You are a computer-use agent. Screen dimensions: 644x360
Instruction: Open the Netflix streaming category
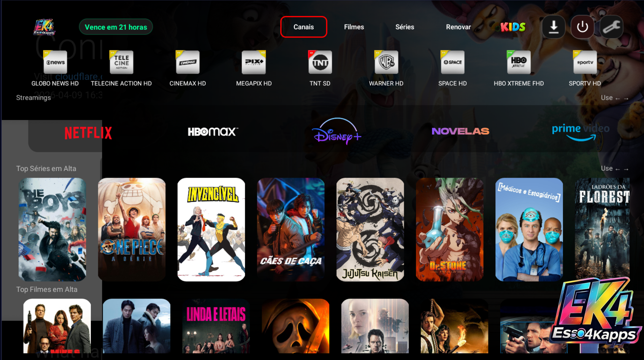tap(88, 133)
